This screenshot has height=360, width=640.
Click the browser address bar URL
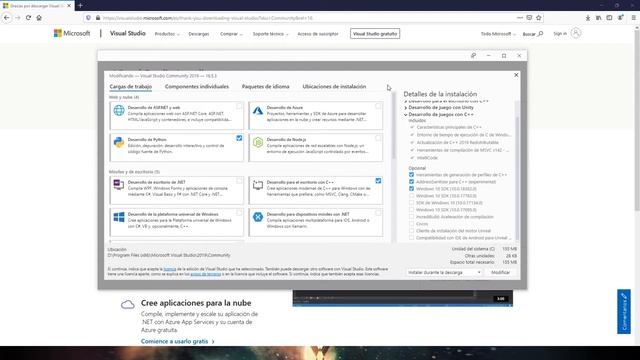[208, 18]
